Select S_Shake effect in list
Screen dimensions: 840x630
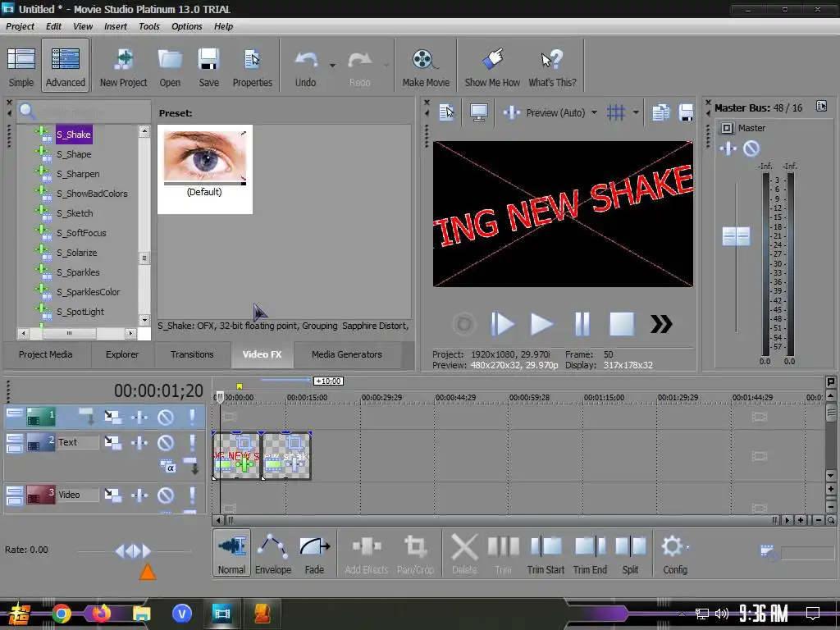(x=74, y=135)
